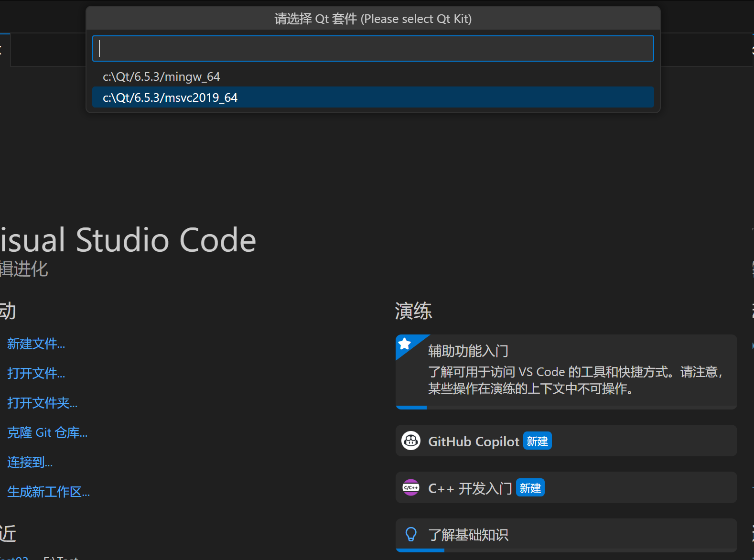Click the C/C++ extension icon
Viewport: 754px width, 560px height.
[x=411, y=487]
